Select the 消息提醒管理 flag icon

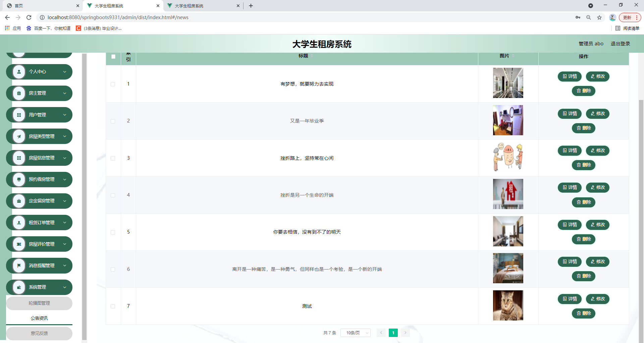(19, 265)
